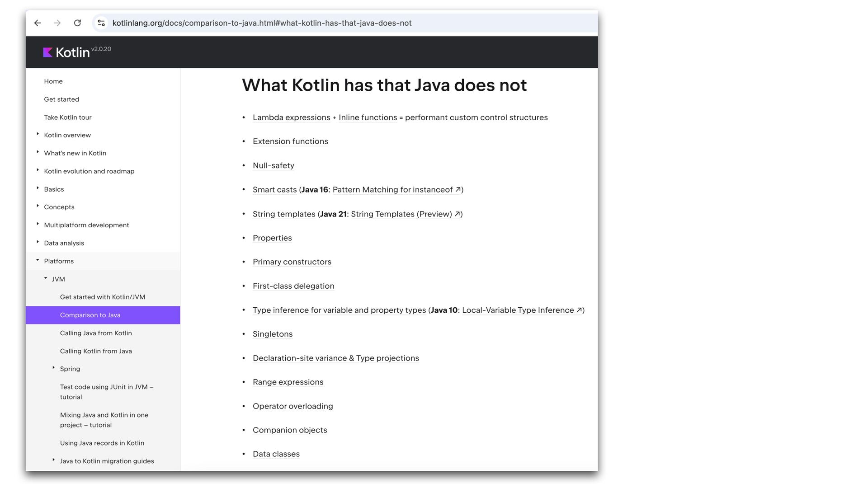Open the Properties link
Viewport: 868px width, 488px height.
click(x=272, y=238)
